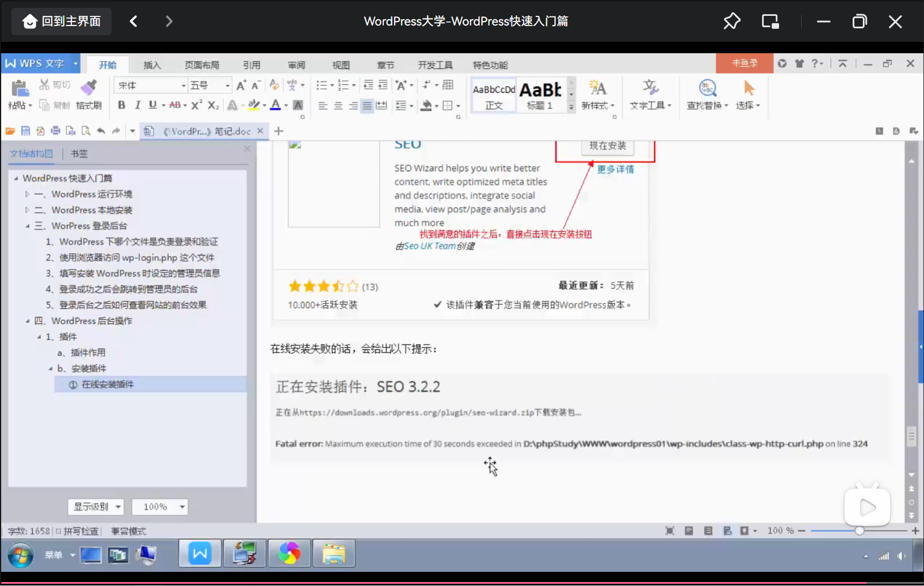Image resolution: width=924 pixels, height=586 pixels.
Task: Collapse the 三、WorPress 登录后台 node
Action: (27, 226)
